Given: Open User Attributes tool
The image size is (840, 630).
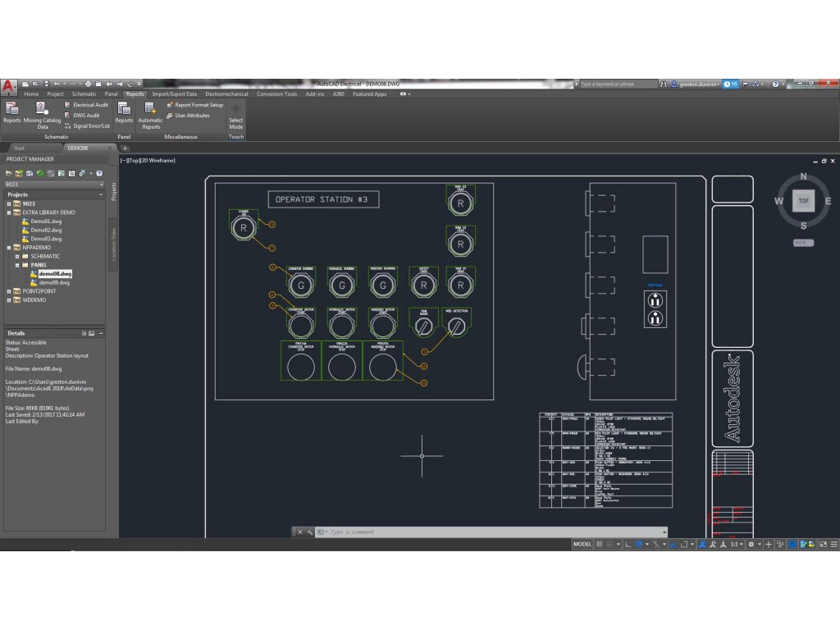Looking at the screenshot, I should [188, 115].
